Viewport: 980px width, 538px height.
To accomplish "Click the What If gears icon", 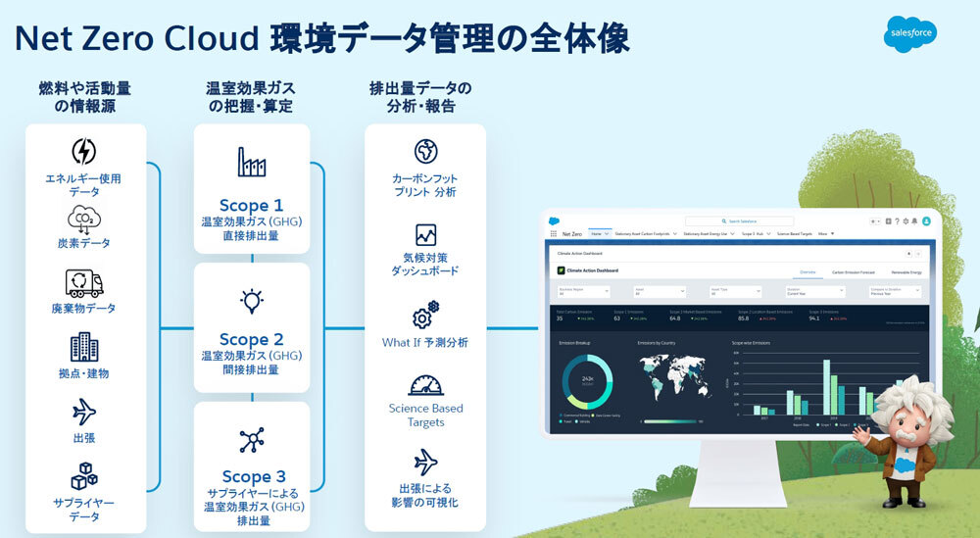I will (425, 315).
